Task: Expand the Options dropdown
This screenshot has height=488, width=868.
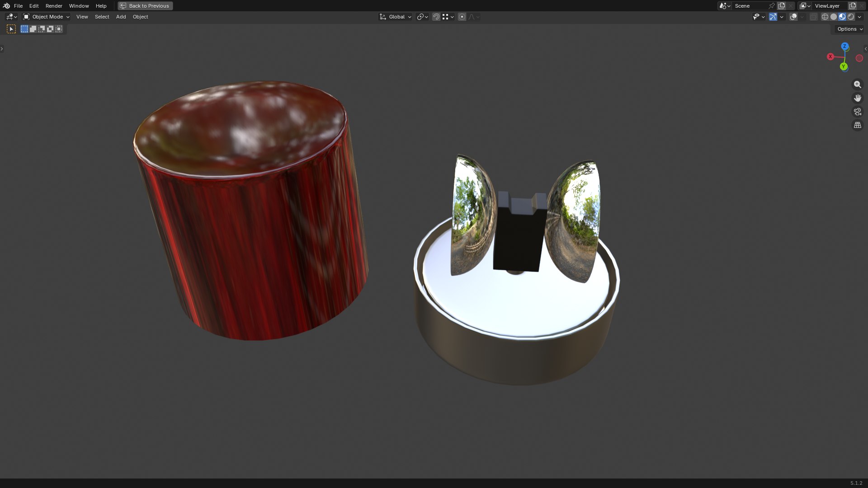Action: (849, 29)
